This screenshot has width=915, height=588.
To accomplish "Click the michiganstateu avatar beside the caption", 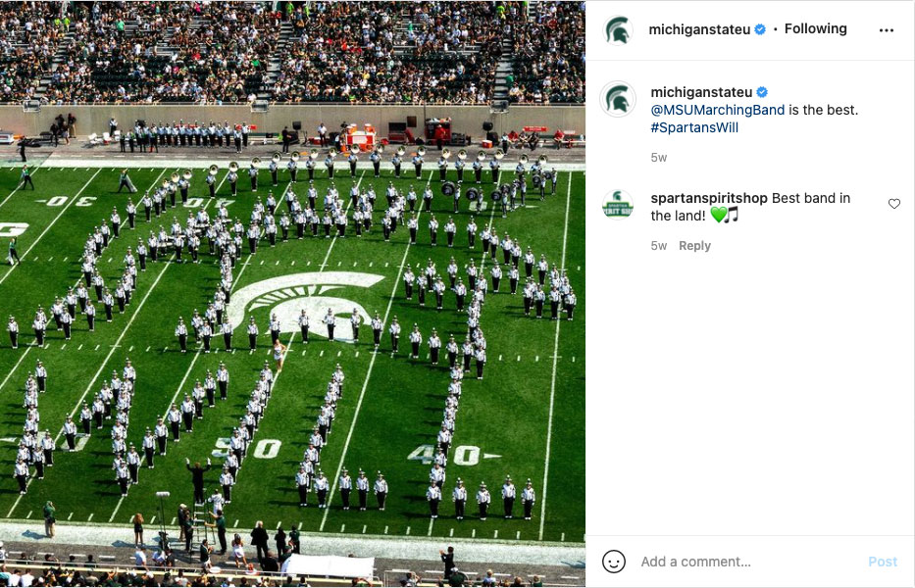I will point(618,99).
